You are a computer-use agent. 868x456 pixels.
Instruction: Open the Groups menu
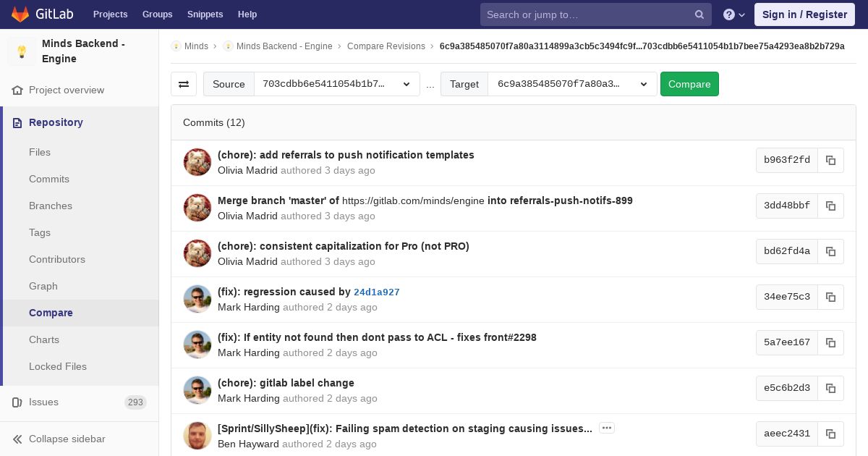click(157, 14)
